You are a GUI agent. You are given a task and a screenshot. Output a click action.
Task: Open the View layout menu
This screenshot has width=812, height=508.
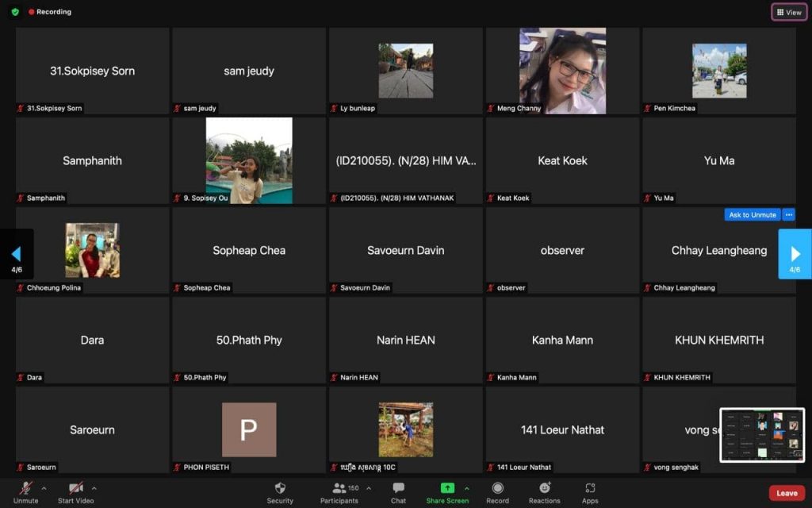click(x=789, y=12)
